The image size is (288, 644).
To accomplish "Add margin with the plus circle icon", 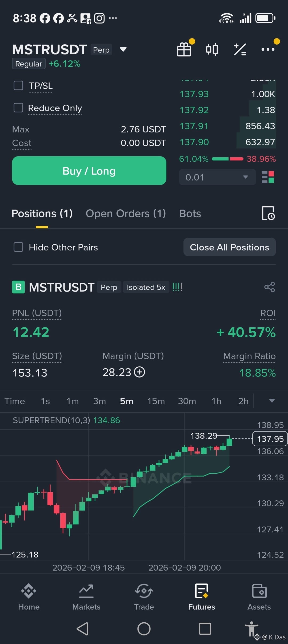I will click(139, 372).
